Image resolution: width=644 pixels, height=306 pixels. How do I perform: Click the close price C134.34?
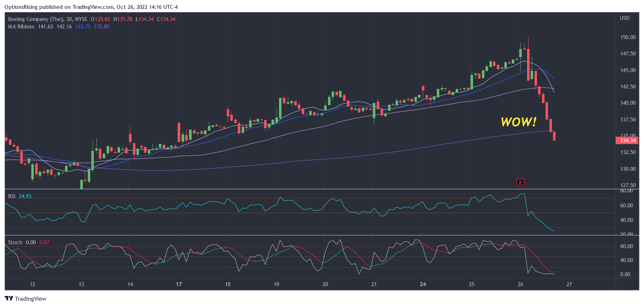click(166, 19)
